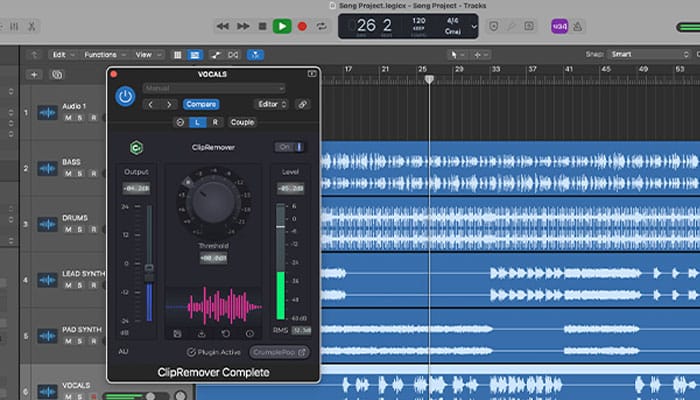Switch to list view icon (highlighted)
The height and width of the screenshot is (400, 700).
coord(195,54)
